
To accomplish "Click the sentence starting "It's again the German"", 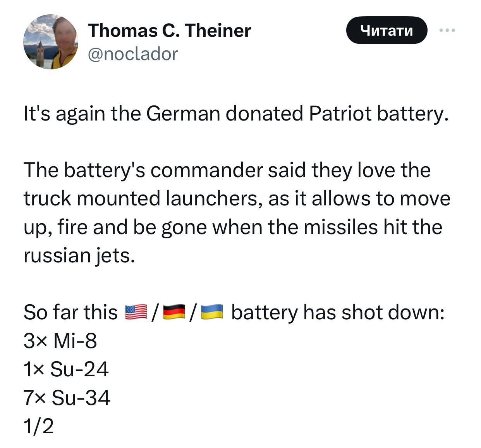I will point(236,114).
